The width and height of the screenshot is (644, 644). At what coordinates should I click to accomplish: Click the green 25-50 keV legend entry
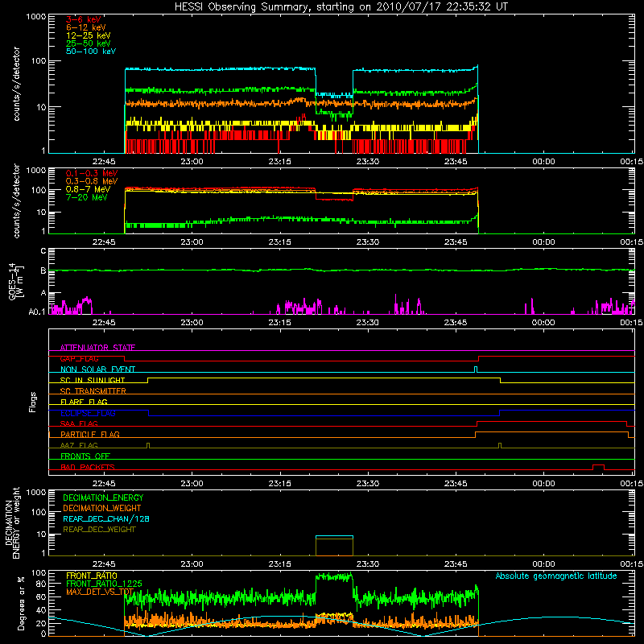89,43
